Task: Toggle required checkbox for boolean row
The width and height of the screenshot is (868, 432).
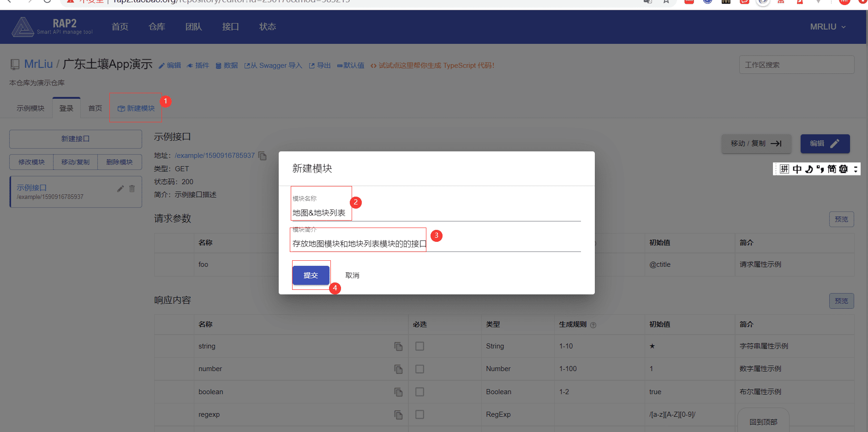Action: [419, 392]
